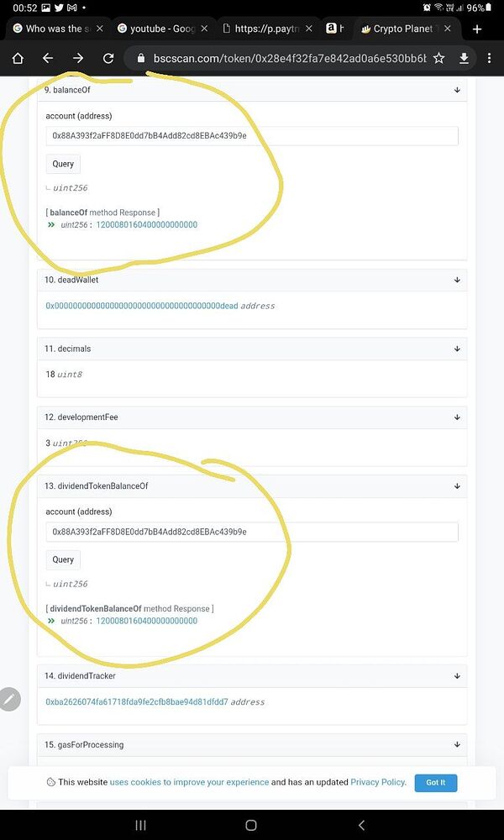
Task: Click the bookmark star in the address bar
Action: point(440,59)
